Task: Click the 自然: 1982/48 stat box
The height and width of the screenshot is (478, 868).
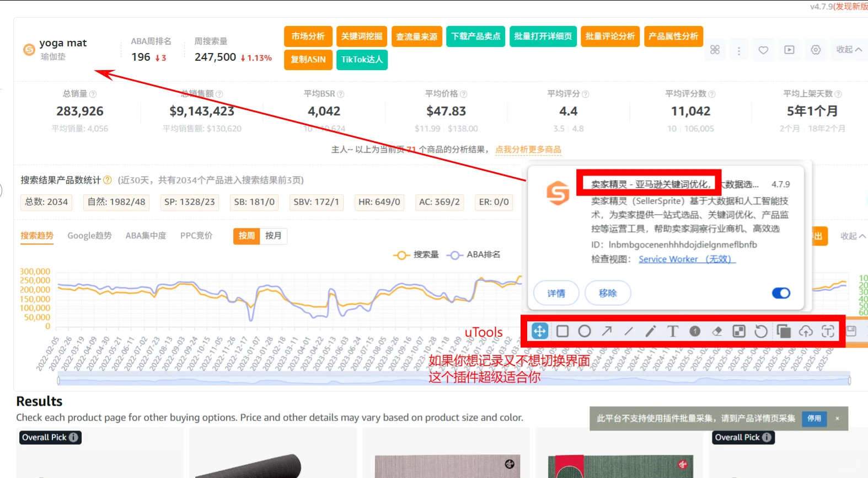Action: coord(116,202)
